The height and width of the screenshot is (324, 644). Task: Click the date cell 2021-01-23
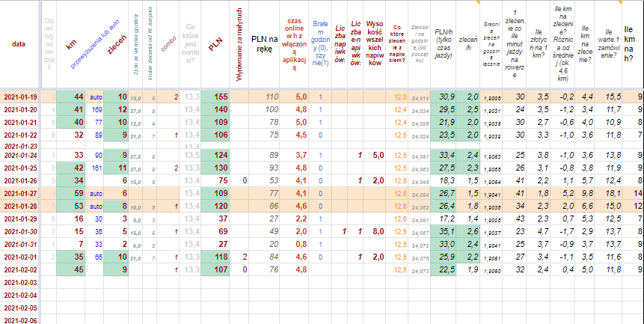20,146
